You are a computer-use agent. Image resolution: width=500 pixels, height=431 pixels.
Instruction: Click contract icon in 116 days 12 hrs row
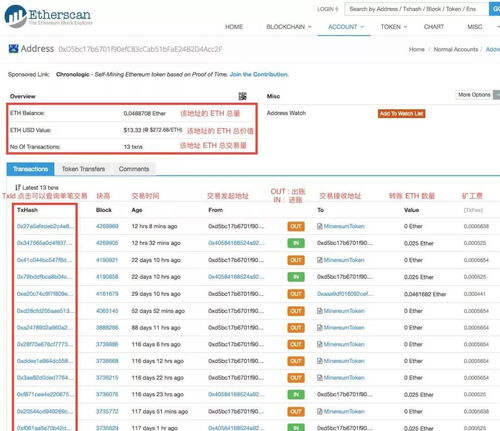point(320,361)
